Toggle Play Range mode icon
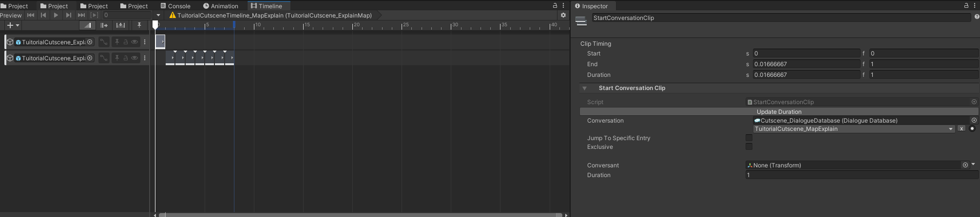This screenshot has width=980, height=217. click(95, 15)
